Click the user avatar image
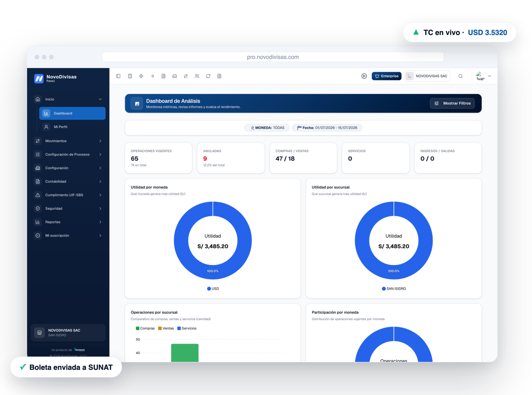Viewport: 532px width, 395px height. click(x=480, y=76)
